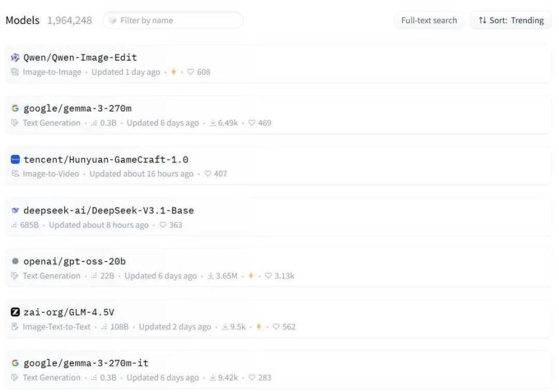
Task: Click the Tencent logo on Hunyuan-GameCraft card
Action: pyautogui.click(x=15, y=159)
